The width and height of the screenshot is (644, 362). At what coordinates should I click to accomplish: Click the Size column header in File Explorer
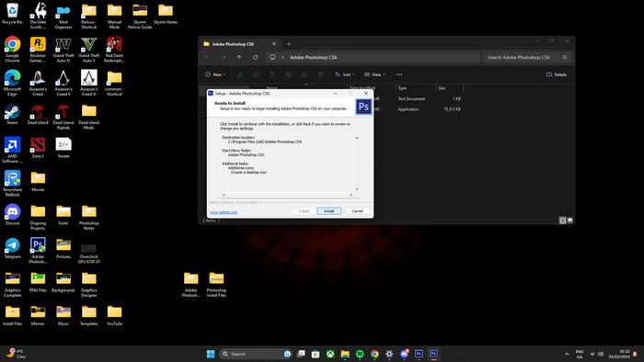(449, 87)
